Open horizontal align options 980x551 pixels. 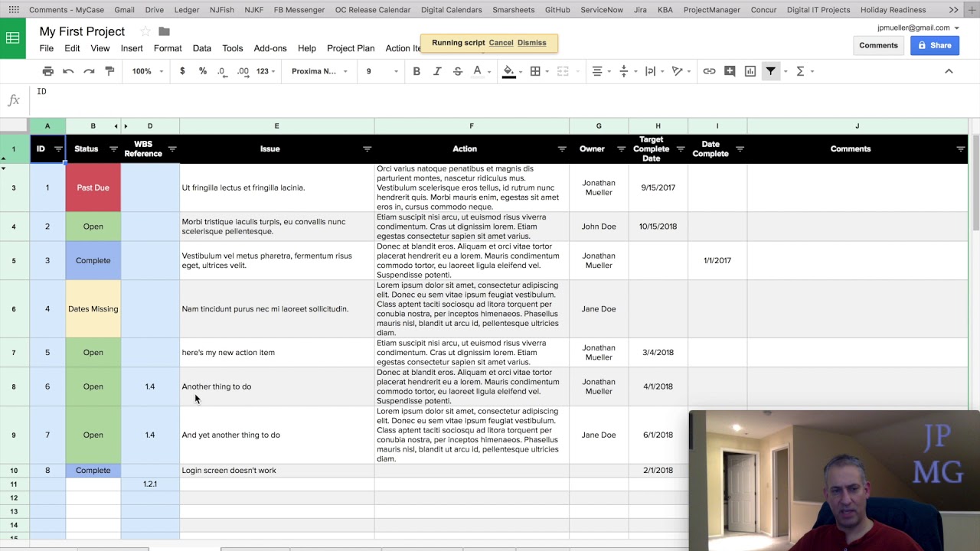pyautogui.click(x=597, y=71)
